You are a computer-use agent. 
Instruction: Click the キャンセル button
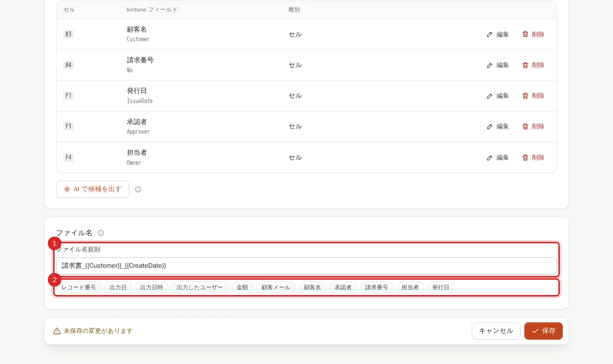(x=496, y=331)
